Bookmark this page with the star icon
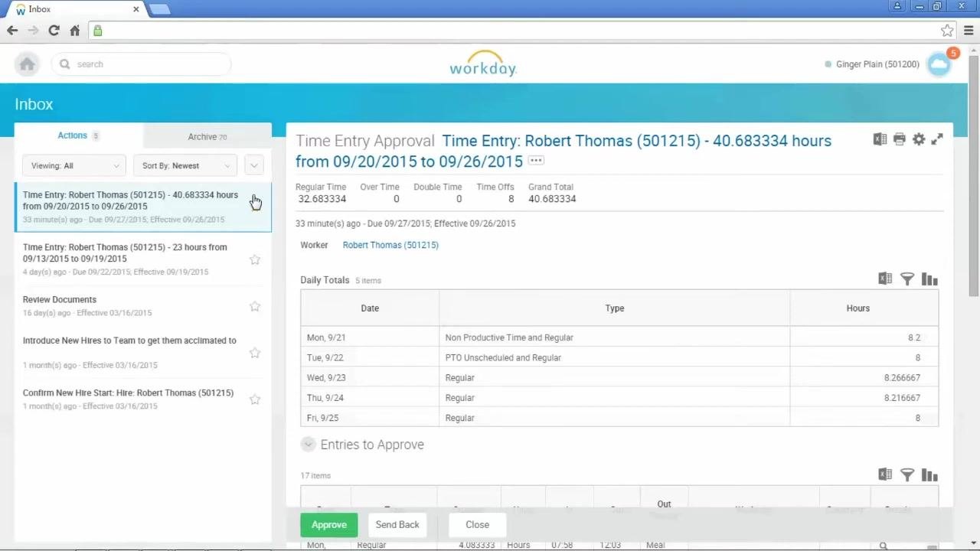The height and width of the screenshot is (551, 980). (947, 31)
